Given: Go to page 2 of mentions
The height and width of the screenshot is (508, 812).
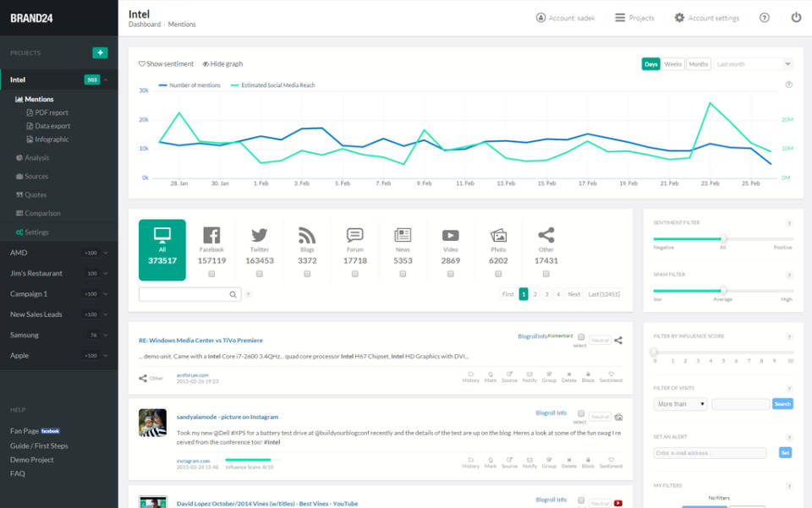Looking at the screenshot, I should [x=535, y=294].
